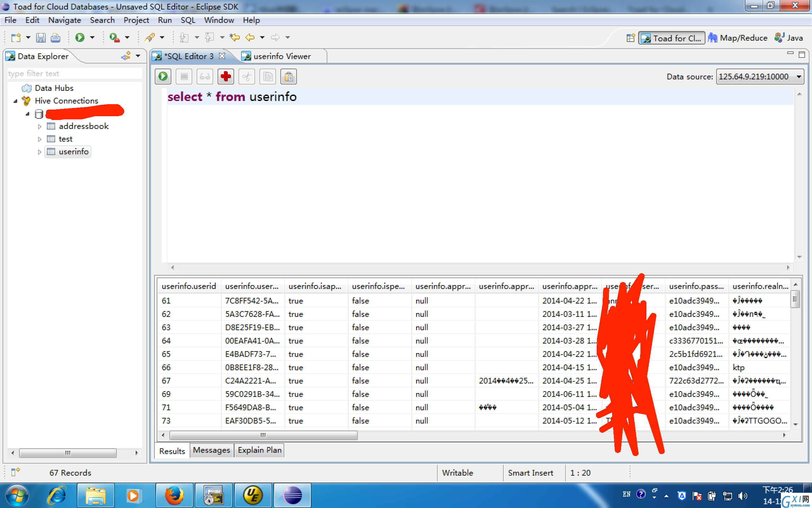Open UltraEdit from the taskbar
Screen dimensions: 812x508
click(253, 495)
